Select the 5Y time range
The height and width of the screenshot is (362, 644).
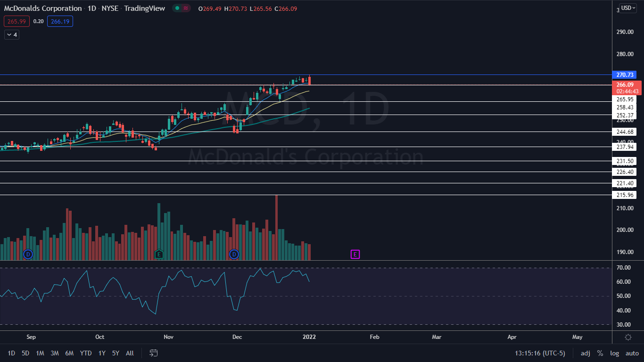click(116, 353)
